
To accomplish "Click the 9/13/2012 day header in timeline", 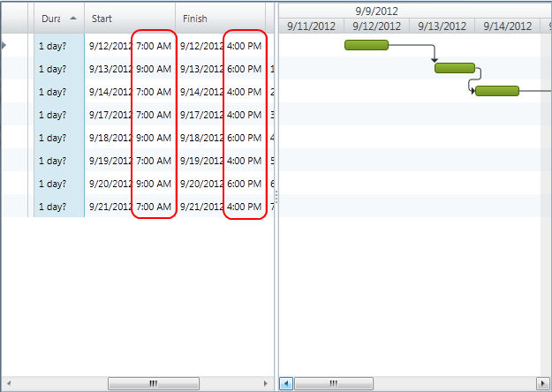I will coord(442,26).
